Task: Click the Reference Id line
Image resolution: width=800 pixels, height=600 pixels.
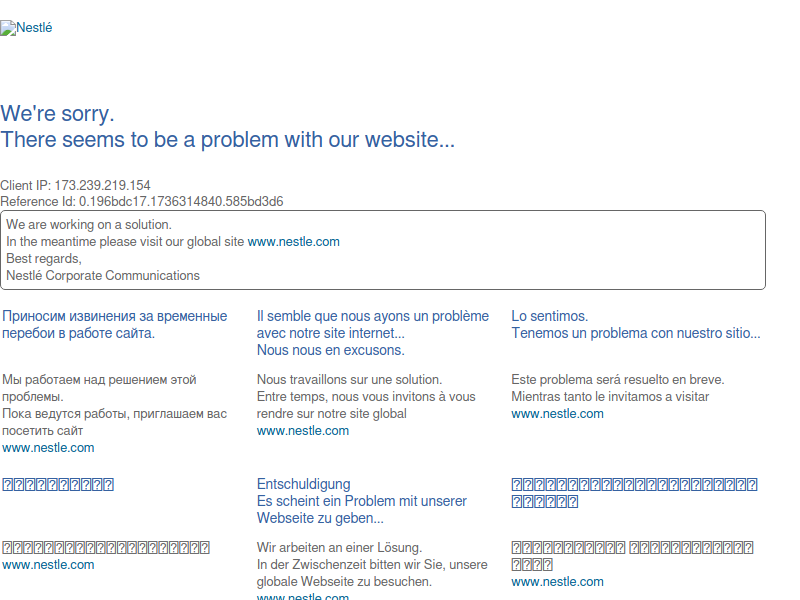Action: click(x=142, y=202)
